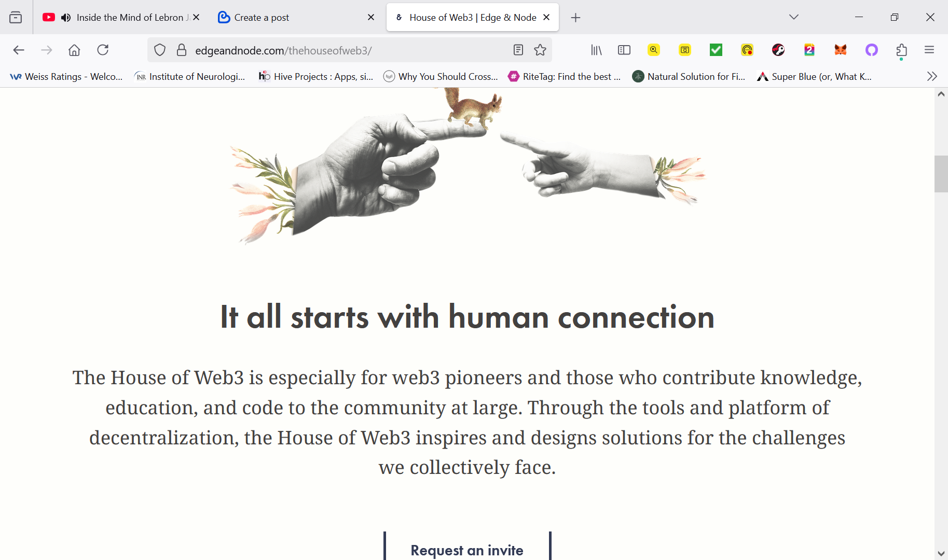Screen dimensions: 948x560
Task: Bookmark this page with the star icon
Action: pos(540,50)
